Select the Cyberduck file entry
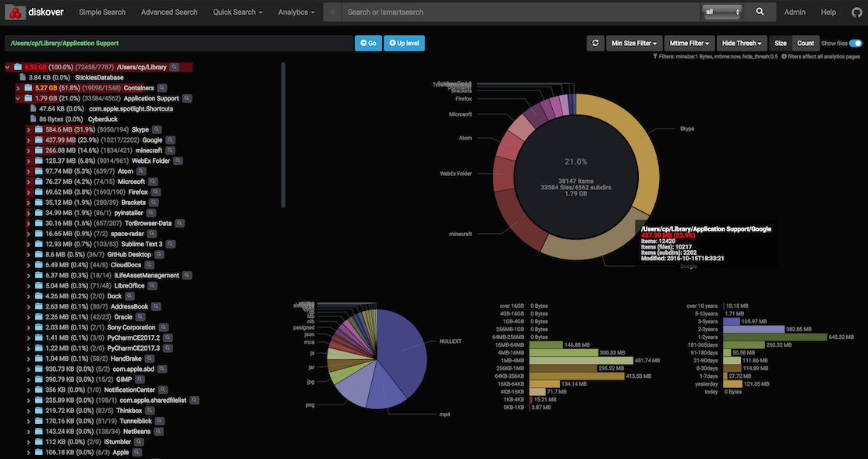868x459 pixels. (x=103, y=119)
